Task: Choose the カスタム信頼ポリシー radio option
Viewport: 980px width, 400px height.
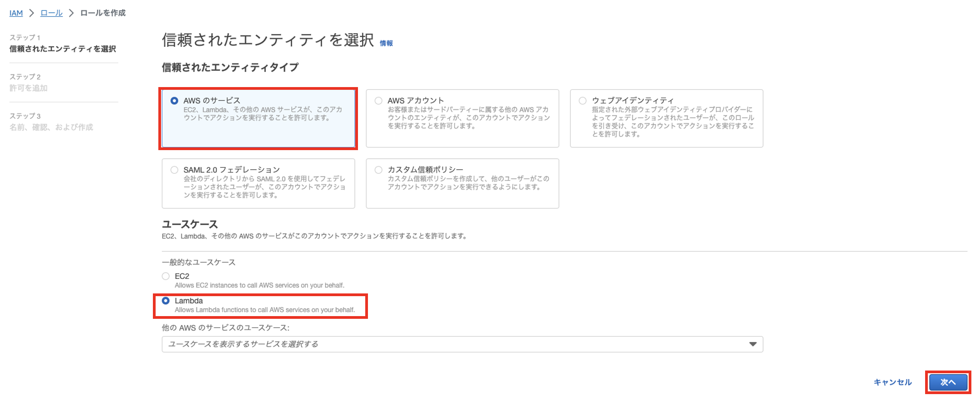Action: 378,170
